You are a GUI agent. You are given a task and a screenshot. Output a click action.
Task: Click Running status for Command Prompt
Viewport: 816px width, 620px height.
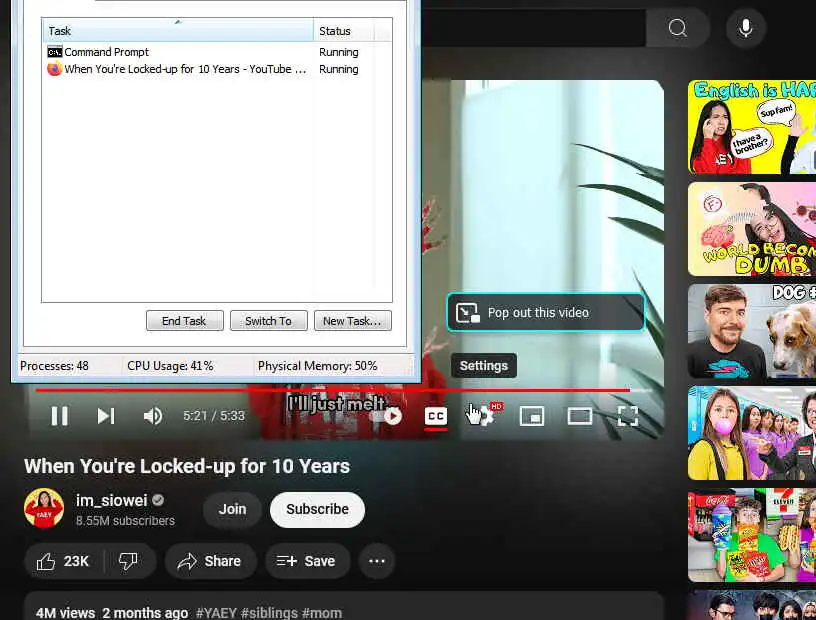pyautogui.click(x=339, y=52)
